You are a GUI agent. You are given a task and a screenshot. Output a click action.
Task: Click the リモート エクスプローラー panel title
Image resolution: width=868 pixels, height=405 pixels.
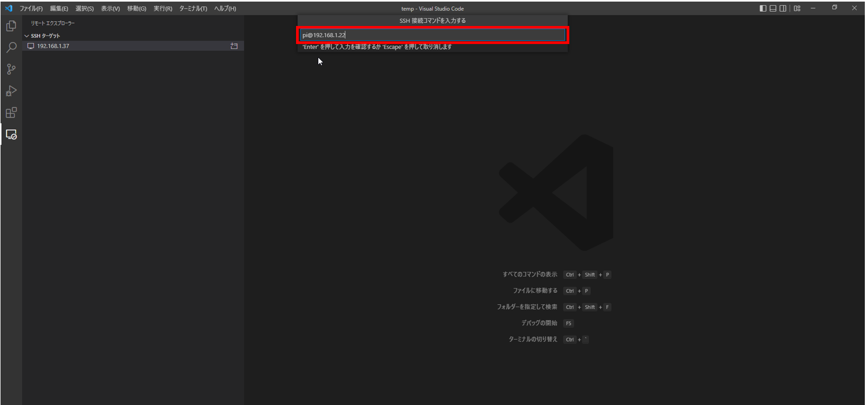coord(52,23)
